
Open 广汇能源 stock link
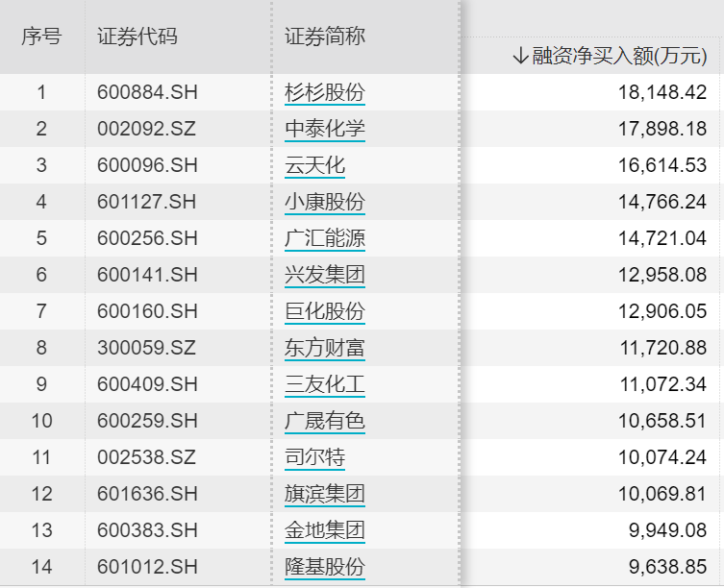(325, 238)
